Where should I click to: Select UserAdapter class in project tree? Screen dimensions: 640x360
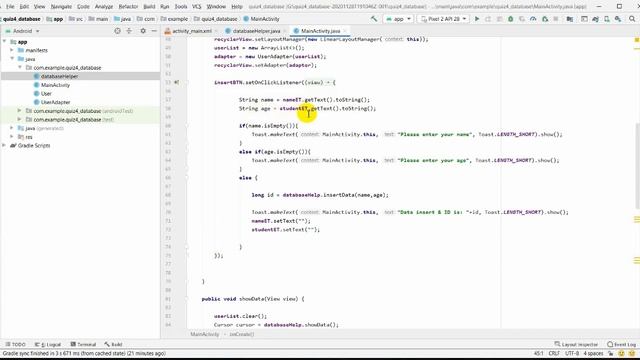coord(56,102)
